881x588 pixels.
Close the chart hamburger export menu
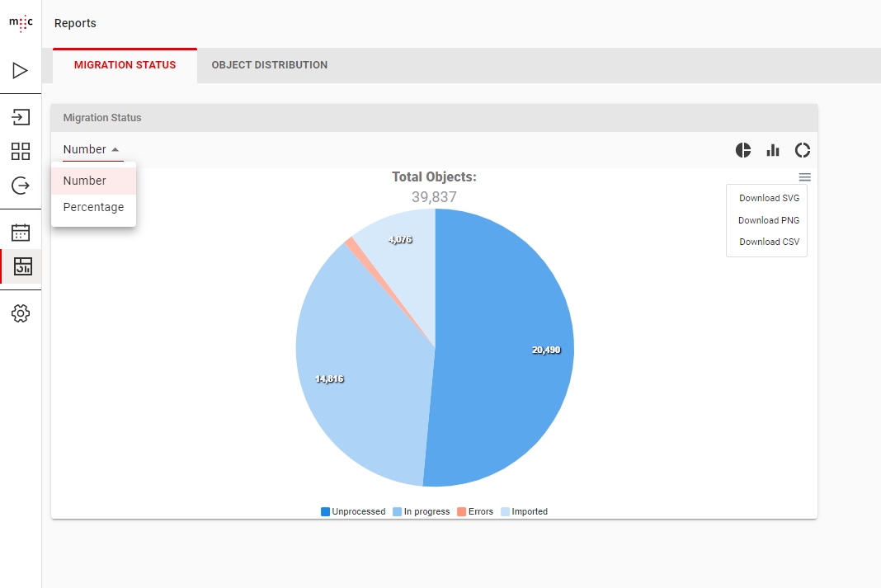point(804,177)
